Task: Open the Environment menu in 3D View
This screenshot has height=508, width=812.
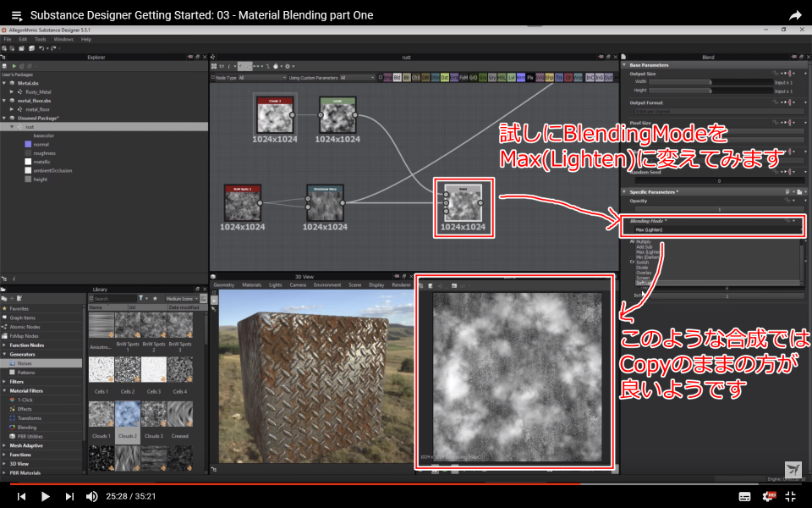Action: (x=326, y=284)
